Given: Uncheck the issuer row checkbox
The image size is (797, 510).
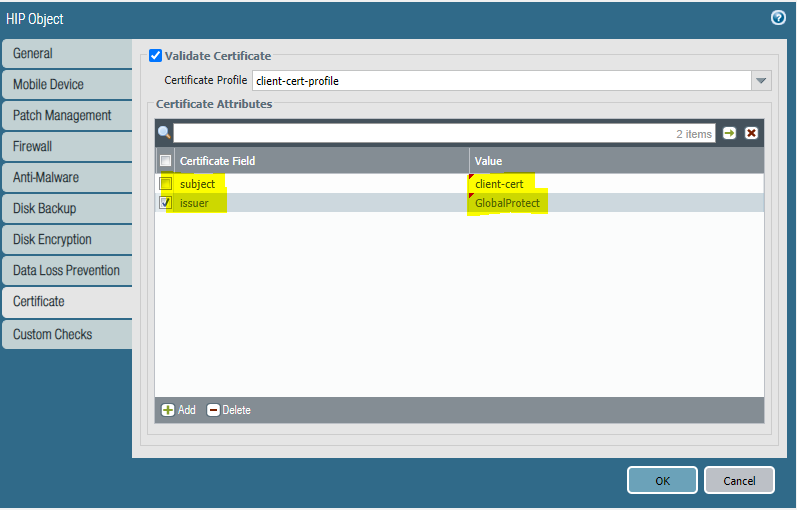Looking at the screenshot, I should coord(165,202).
